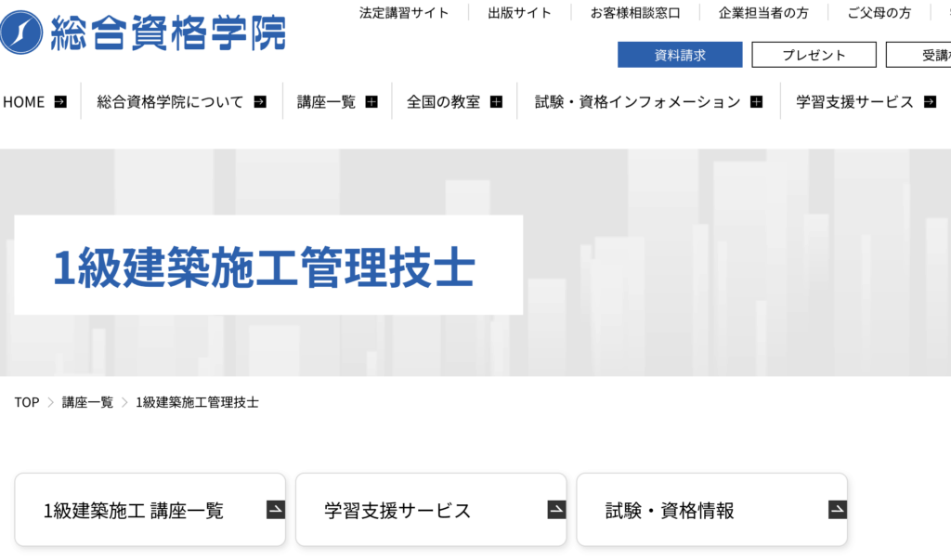Screen dimensions: 951x560
Task: Click the arrow icon beside HOME
Action: (60, 102)
